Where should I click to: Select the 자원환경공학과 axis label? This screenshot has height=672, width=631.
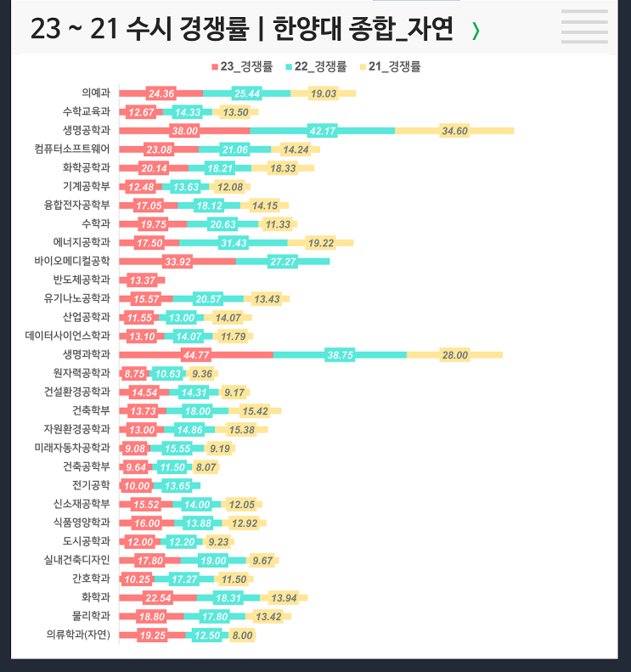[x=77, y=429]
